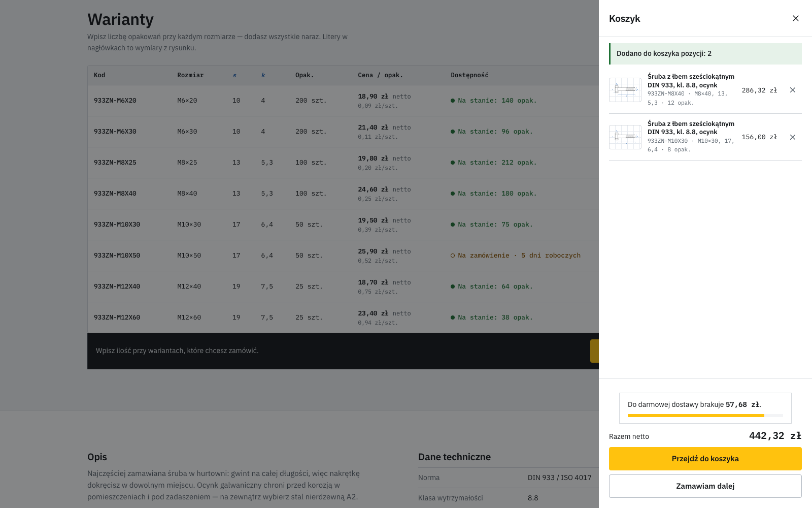
Task: Click the yellow add button edge in dark bar
Action: 594,351
